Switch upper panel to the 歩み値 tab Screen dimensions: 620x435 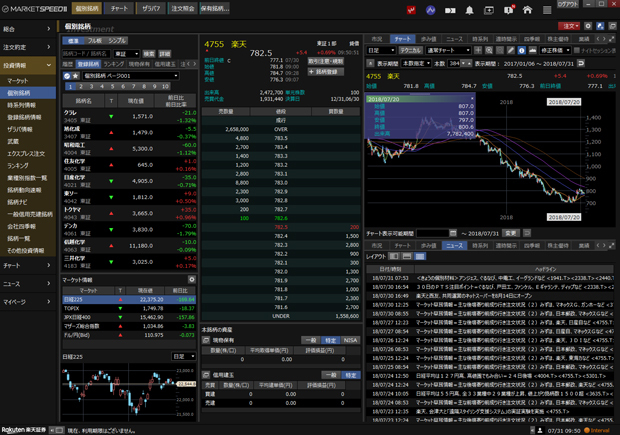point(428,39)
